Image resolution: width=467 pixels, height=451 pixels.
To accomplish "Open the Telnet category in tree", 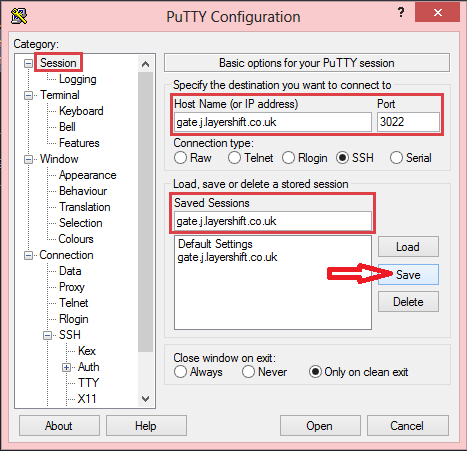I will [x=73, y=303].
